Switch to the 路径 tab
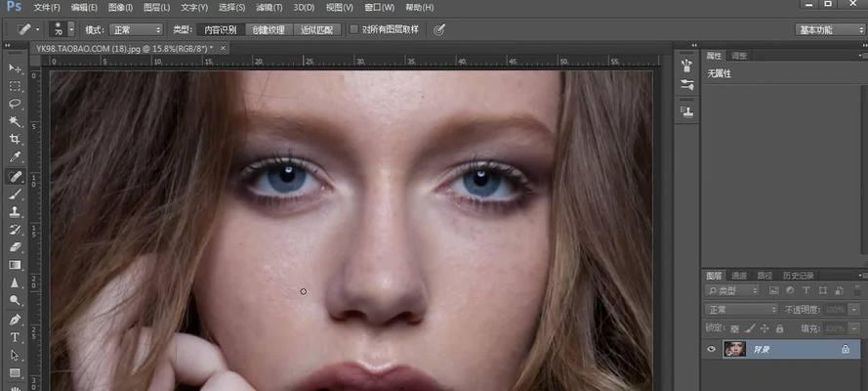Viewport: 868px width, 391px height. point(765,276)
